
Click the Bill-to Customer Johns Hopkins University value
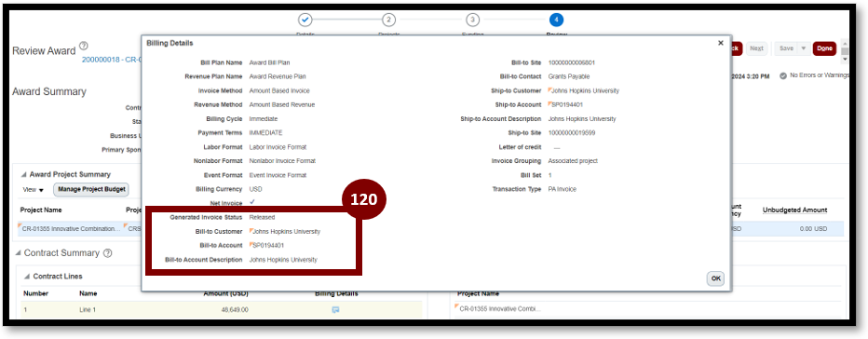(x=285, y=232)
